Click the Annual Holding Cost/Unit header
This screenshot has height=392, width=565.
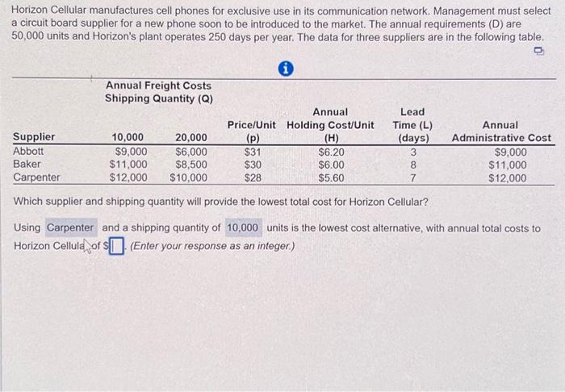(x=330, y=125)
